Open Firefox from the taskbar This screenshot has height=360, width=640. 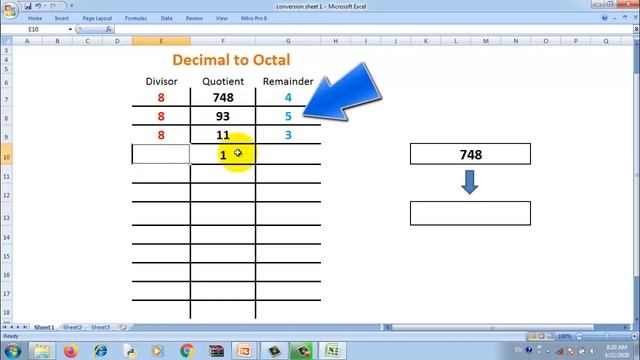coord(71,351)
